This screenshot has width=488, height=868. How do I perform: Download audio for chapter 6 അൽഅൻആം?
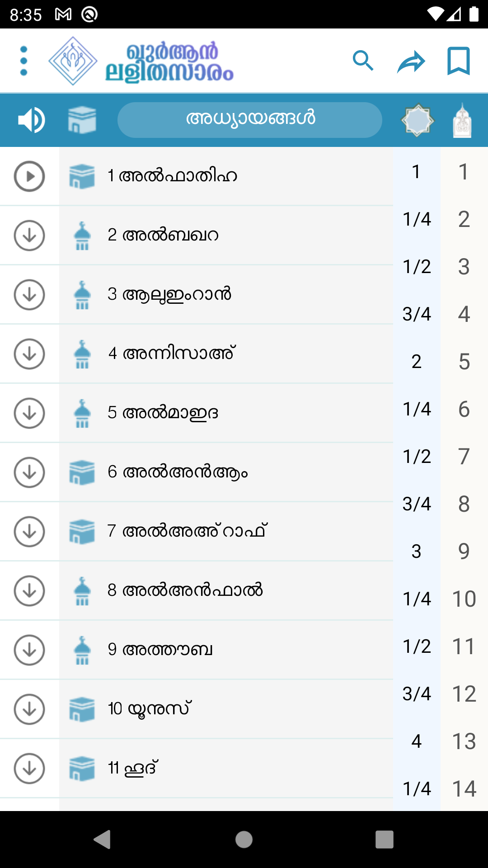click(29, 472)
